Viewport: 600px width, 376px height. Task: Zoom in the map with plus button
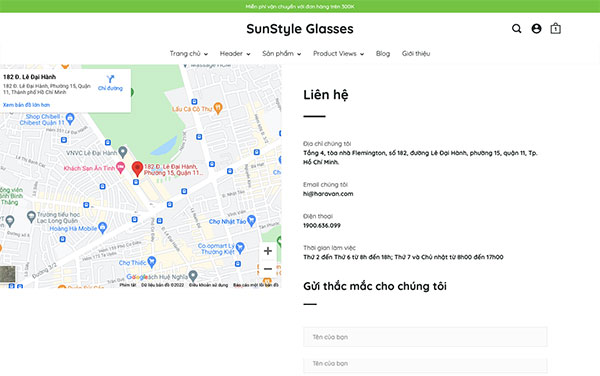(x=268, y=251)
